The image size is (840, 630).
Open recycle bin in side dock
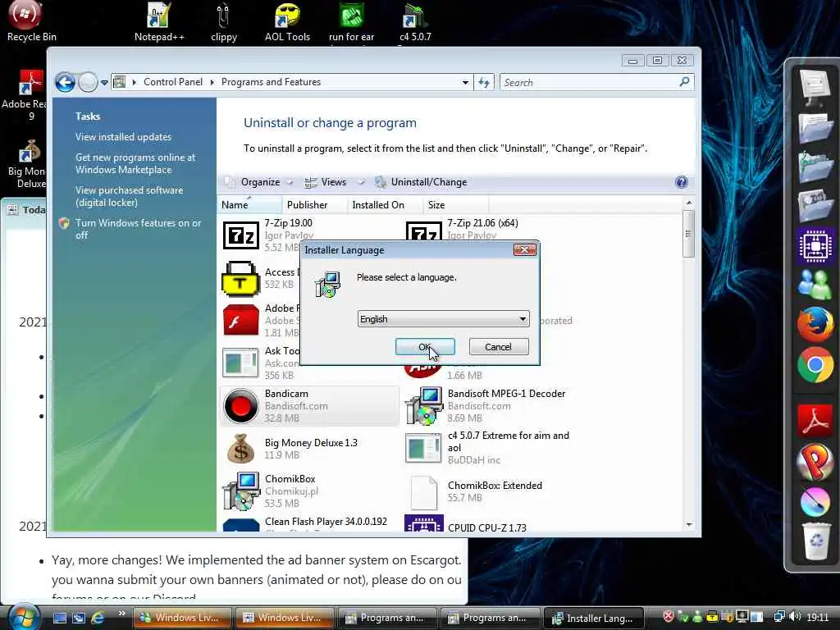(815, 541)
